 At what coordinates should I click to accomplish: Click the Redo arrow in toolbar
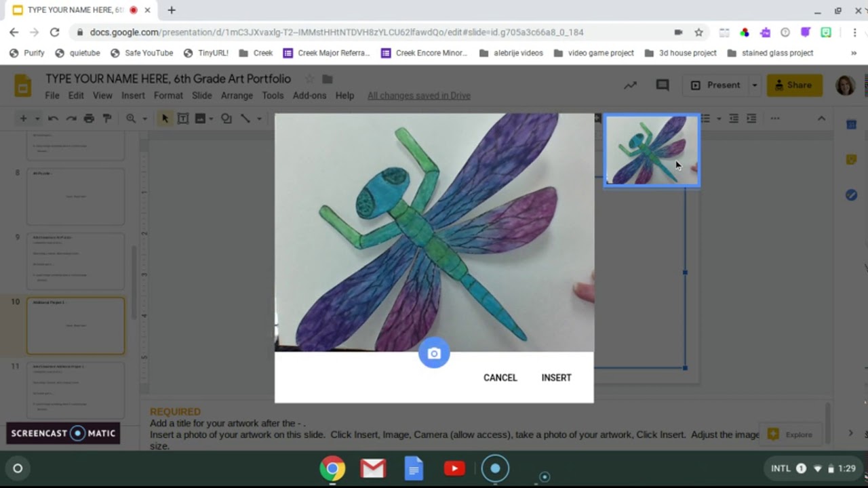click(71, 119)
